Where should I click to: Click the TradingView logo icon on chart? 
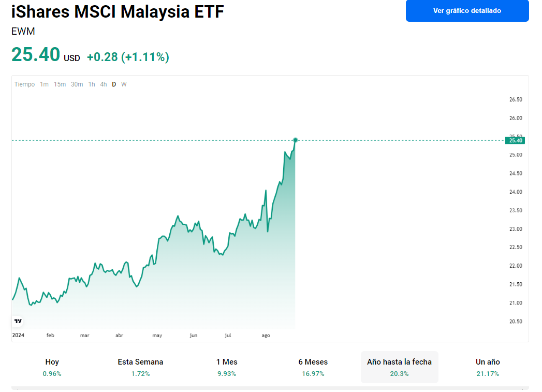(x=18, y=321)
